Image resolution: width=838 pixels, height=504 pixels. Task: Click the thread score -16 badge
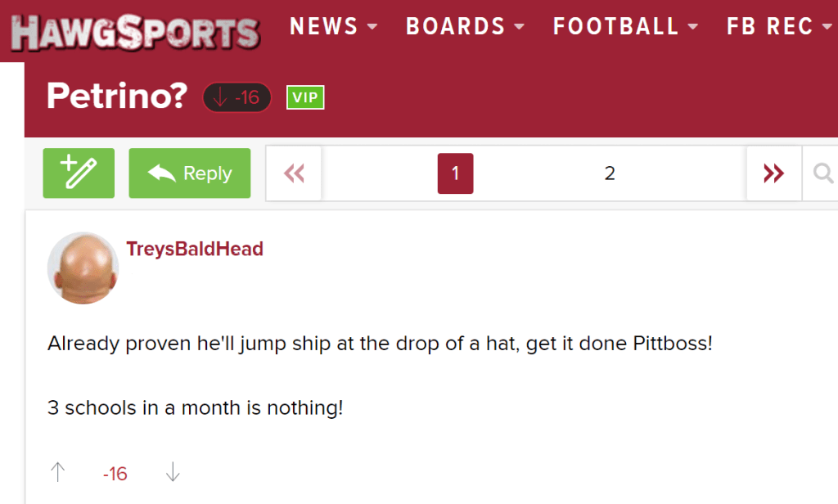coord(237,98)
